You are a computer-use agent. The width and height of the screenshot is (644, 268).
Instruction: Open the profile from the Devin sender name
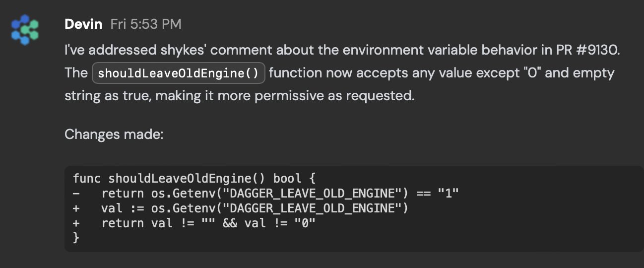click(84, 24)
